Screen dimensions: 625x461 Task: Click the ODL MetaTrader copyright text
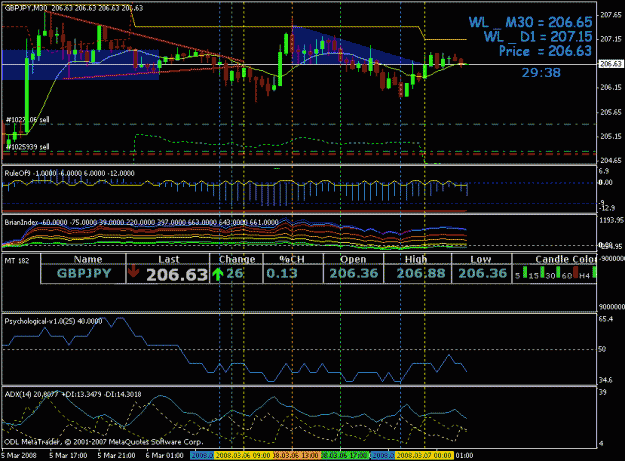point(104,442)
